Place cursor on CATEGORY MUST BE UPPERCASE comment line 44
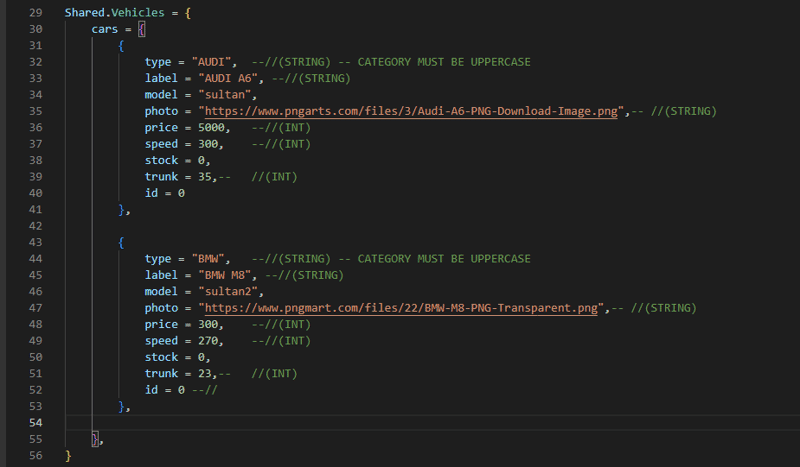Image resolution: width=800 pixels, height=467 pixels. (x=444, y=259)
